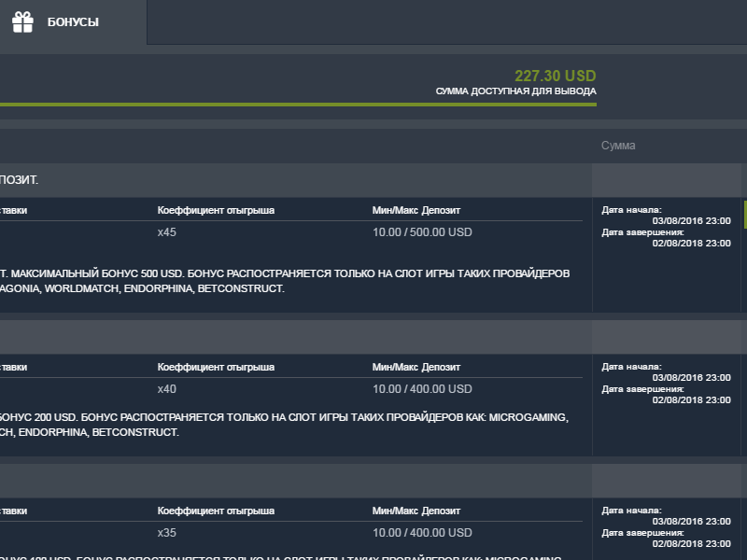Open the БОНУСЫ tab
This screenshot has width=747, height=560.
(73, 21)
